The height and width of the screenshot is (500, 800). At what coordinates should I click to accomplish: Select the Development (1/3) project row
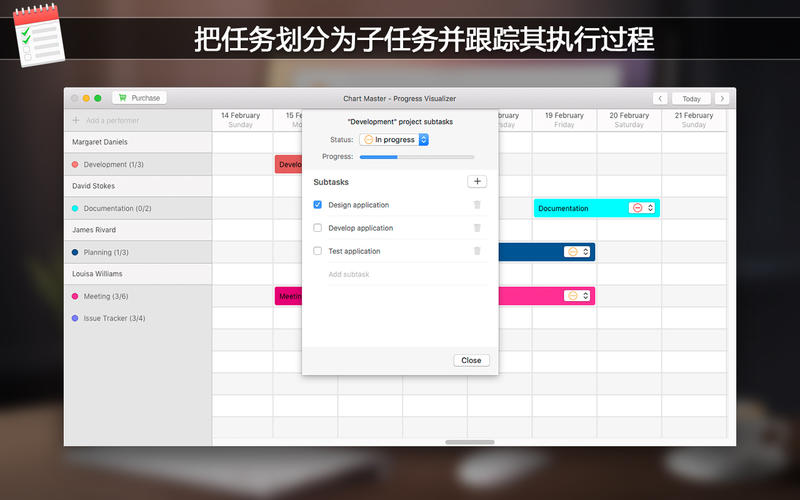138,164
